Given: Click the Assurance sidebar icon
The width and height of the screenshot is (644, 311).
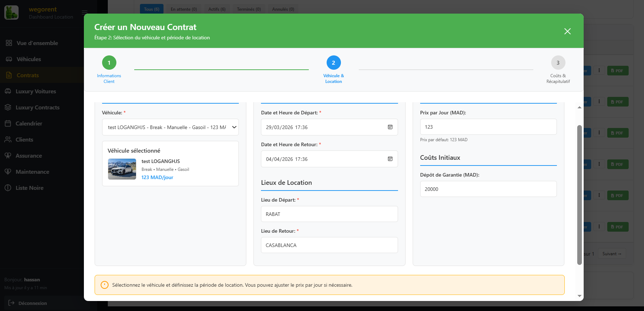Looking at the screenshot, I should pos(8,156).
